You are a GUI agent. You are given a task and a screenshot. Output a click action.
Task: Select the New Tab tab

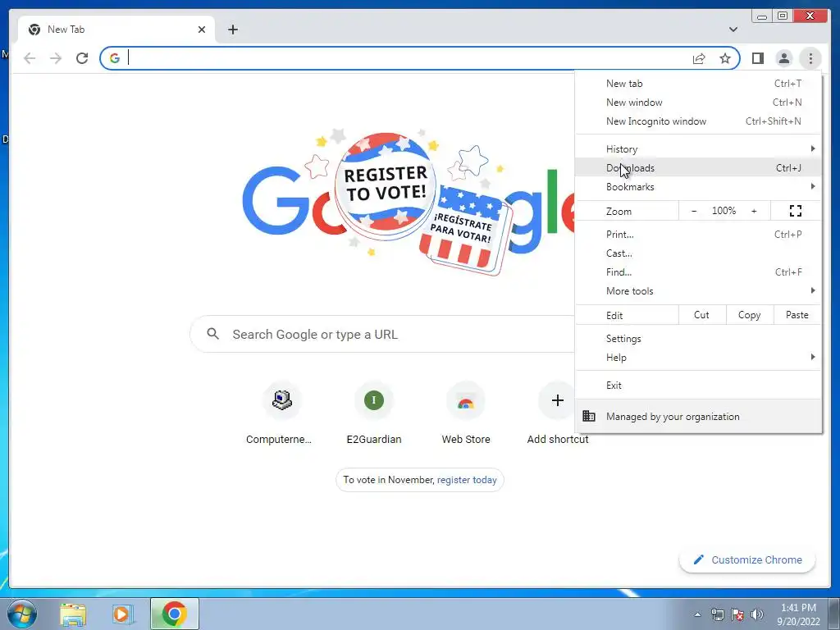tap(116, 30)
